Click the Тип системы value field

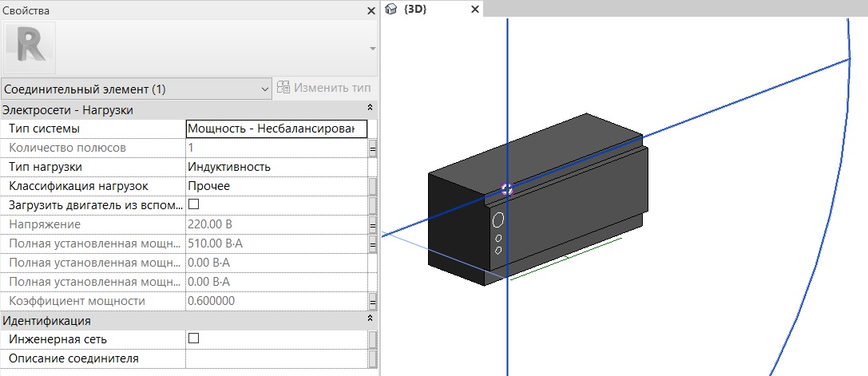275,129
